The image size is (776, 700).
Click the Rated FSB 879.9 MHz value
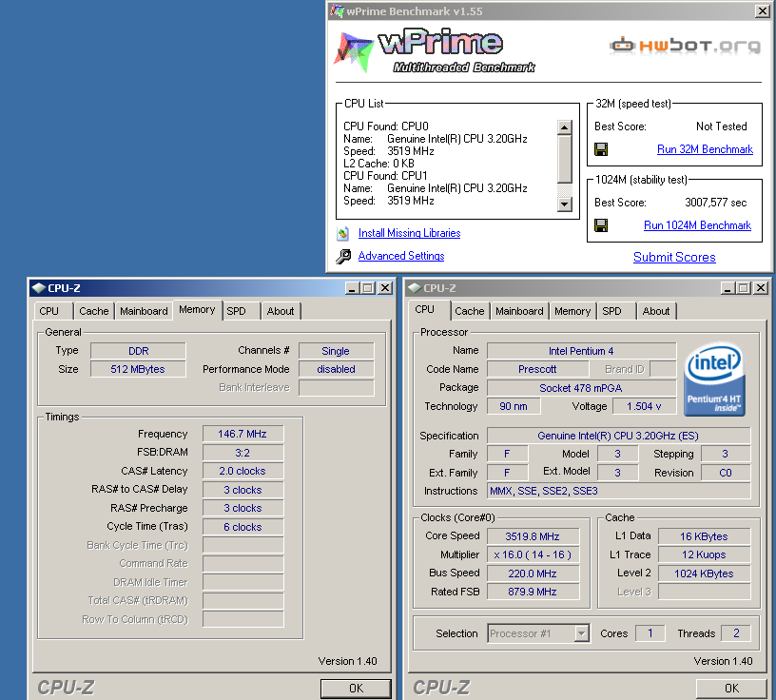tap(533, 592)
